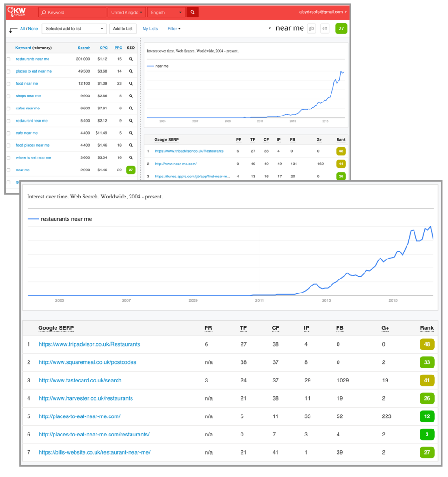Open the English language dropdown
This screenshot has height=477, width=448.
pos(166,12)
